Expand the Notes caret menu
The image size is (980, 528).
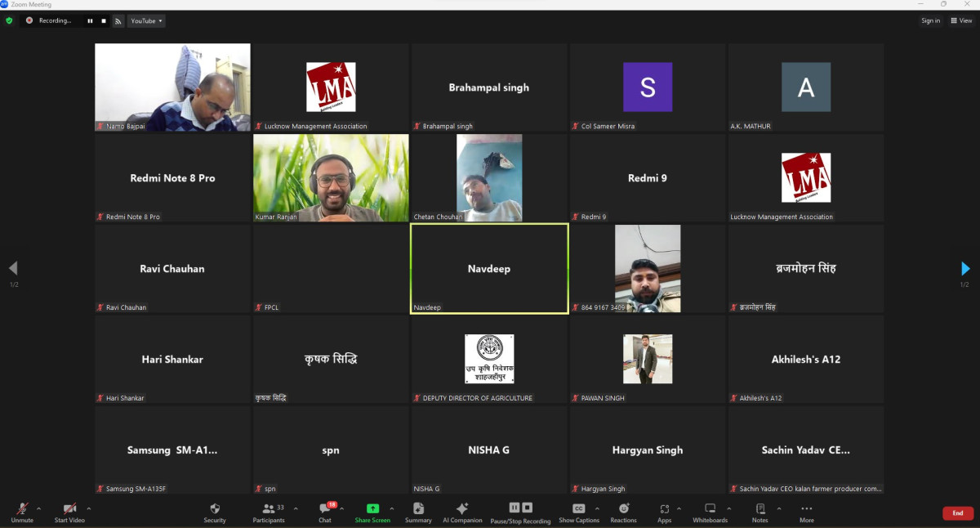(779, 508)
